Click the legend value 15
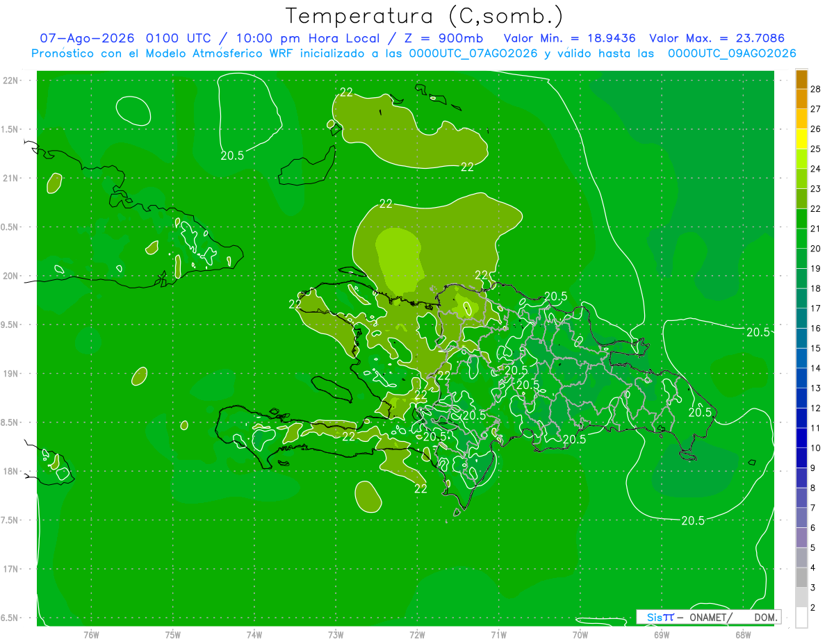The width and height of the screenshot is (834, 644). pyautogui.click(x=816, y=349)
